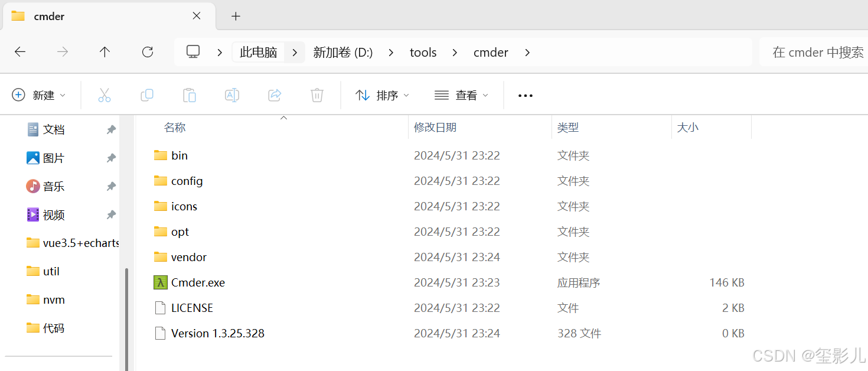
Task: Refresh the cmder folder view
Action: pyautogui.click(x=148, y=52)
